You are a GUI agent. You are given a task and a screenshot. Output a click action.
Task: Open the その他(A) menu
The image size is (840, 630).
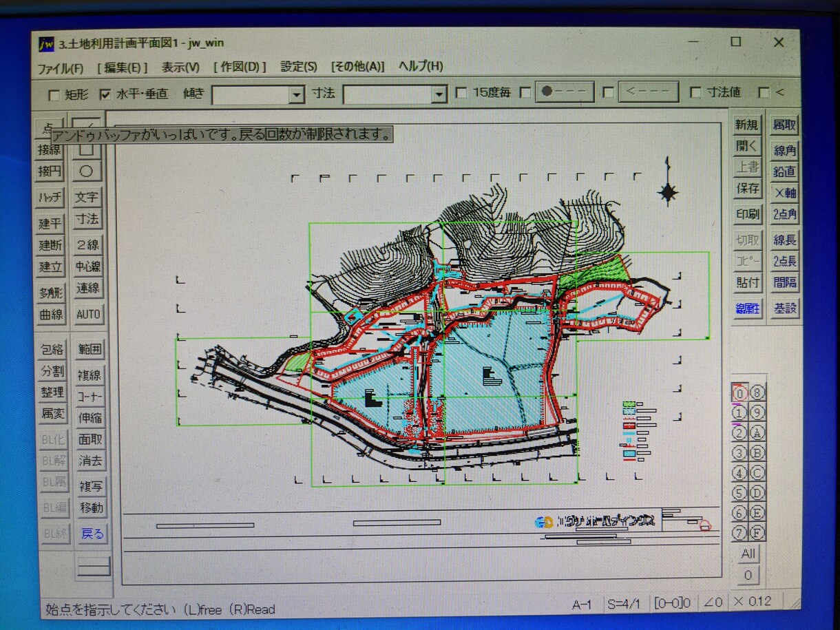tap(357, 67)
